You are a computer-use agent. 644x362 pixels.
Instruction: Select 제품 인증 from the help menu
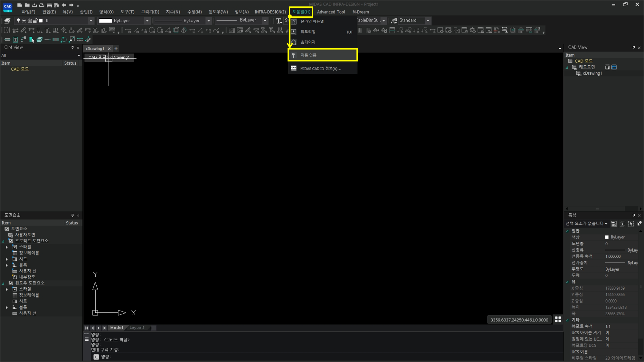point(323,55)
